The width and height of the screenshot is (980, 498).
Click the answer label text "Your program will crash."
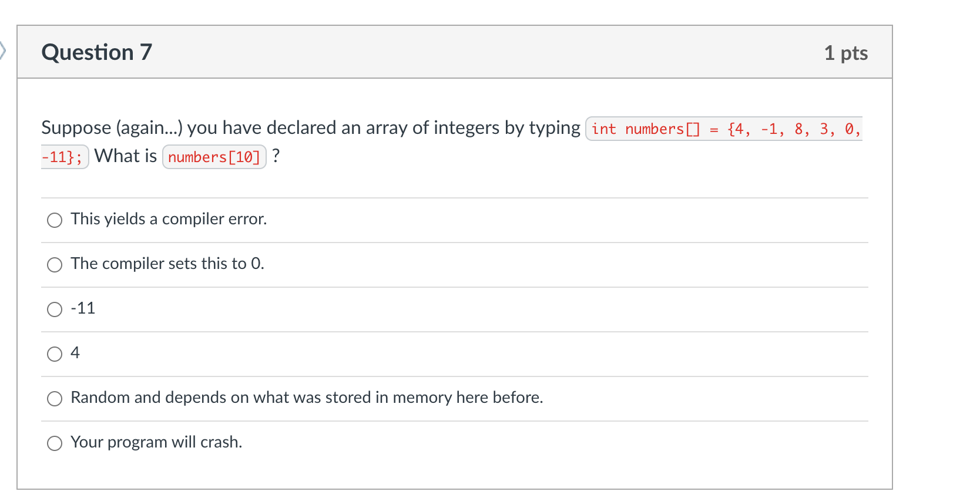156,442
